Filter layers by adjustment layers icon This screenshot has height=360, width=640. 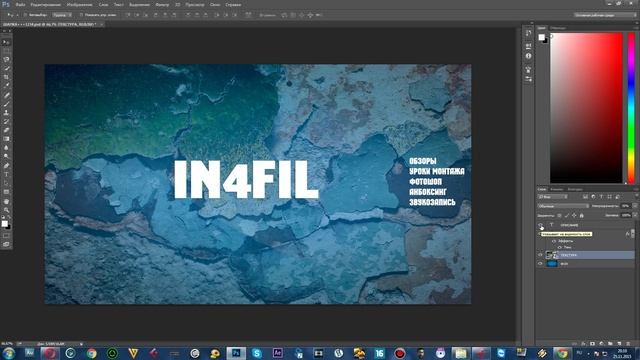pyautogui.click(x=593, y=197)
